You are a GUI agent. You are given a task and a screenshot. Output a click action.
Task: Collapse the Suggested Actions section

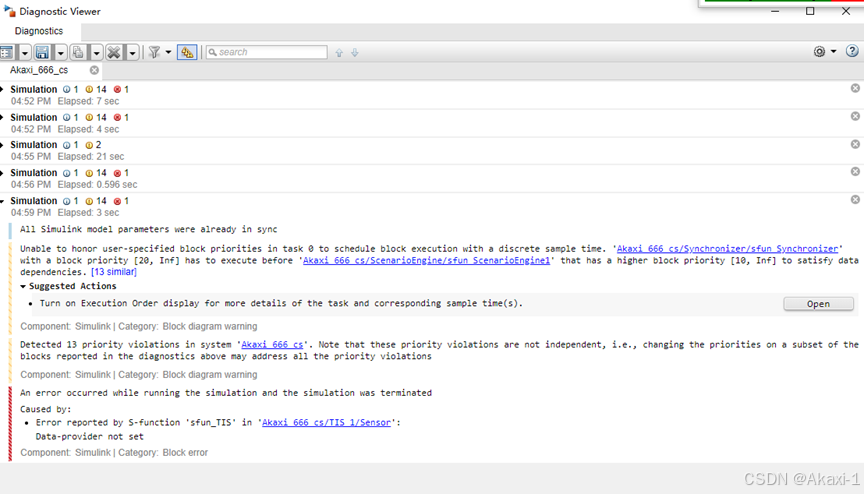[x=23, y=286]
